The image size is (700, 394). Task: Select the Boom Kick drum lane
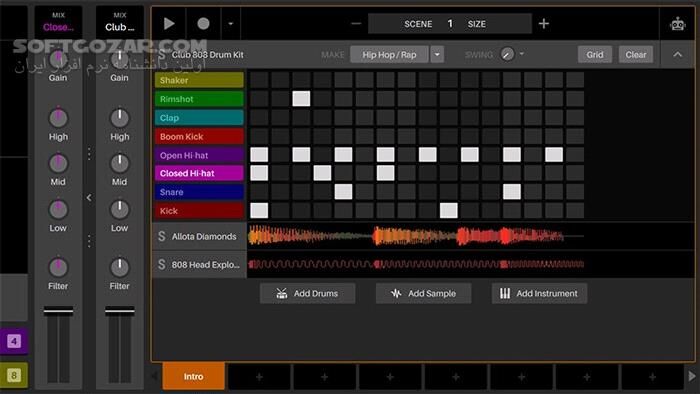(x=199, y=137)
